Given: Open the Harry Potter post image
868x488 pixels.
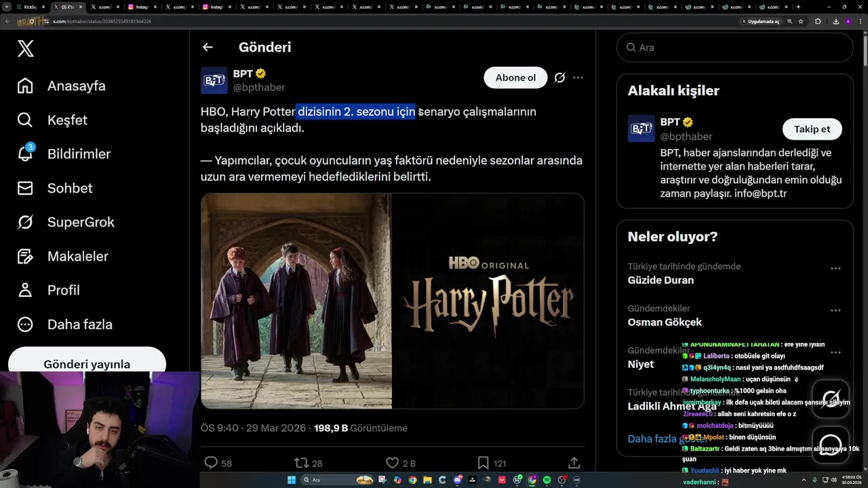Looking at the screenshot, I should pyautogui.click(x=392, y=301).
